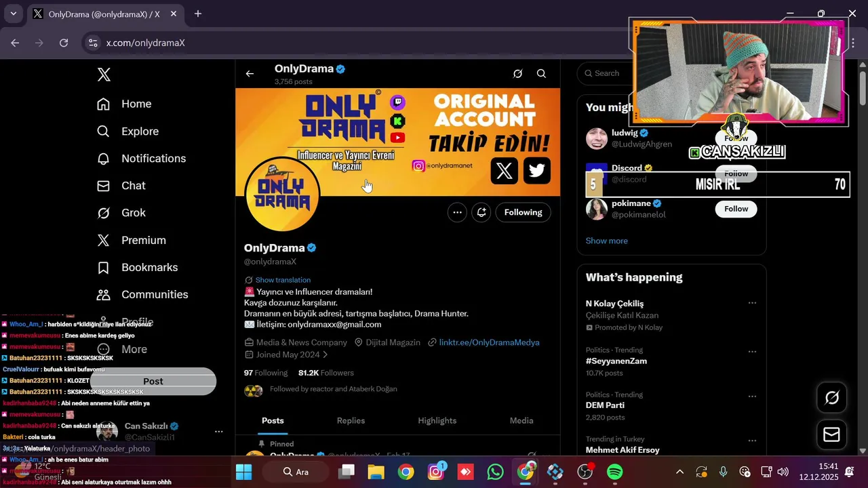Click Grok profile summary icon in header
This screenshot has height=488, width=868.
tap(517, 74)
